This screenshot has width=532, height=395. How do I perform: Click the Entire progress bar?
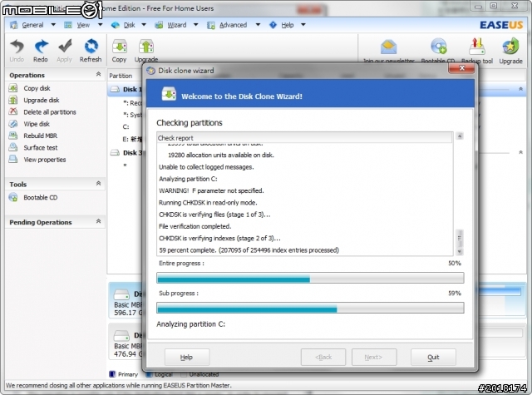(310, 278)
